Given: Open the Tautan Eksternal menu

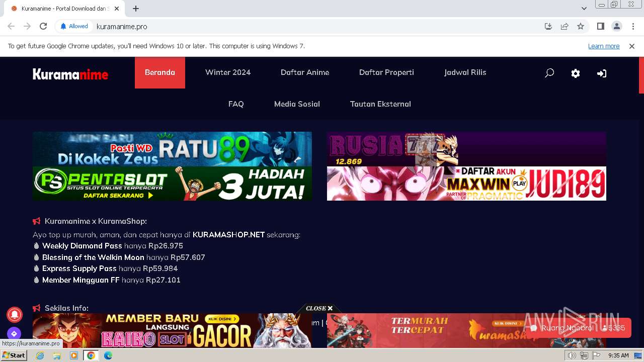Looking at the screenshot, I should click(380, 104).
